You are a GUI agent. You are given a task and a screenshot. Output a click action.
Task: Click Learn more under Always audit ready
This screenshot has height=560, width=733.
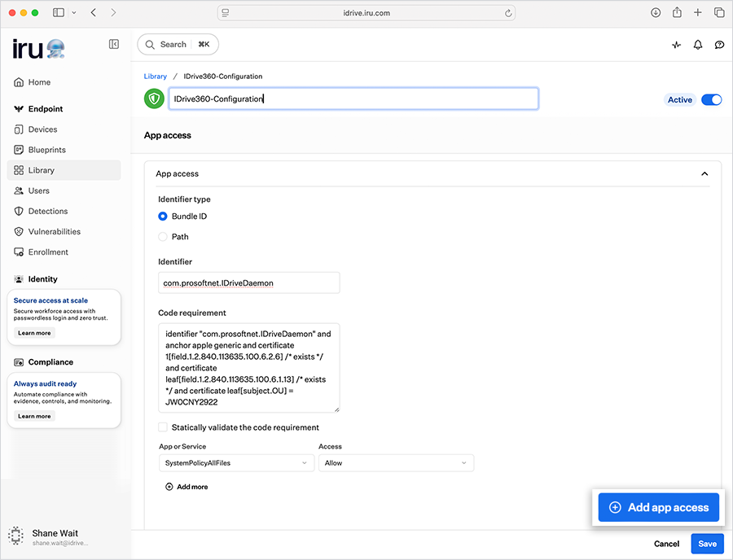pyautogui.click(x=34, y=416)
